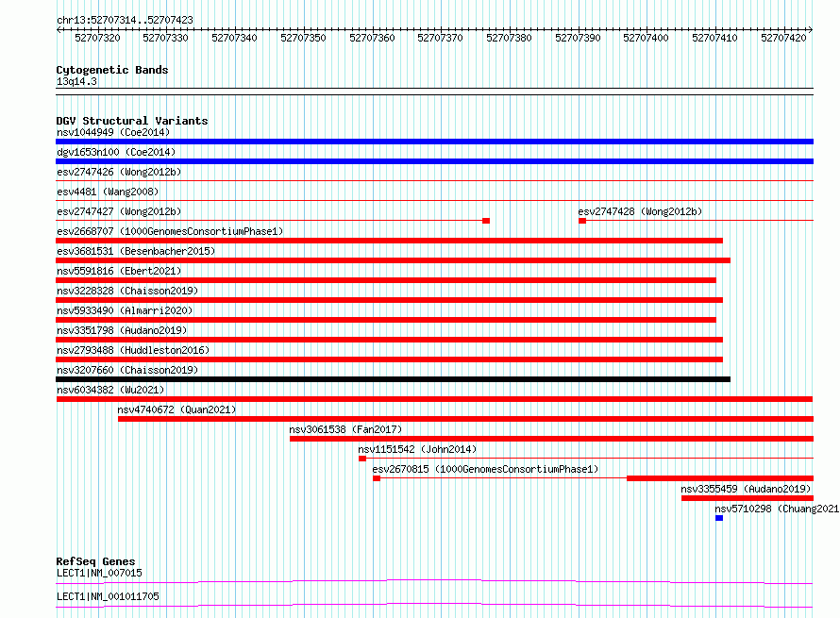Select nsv3355459 (Audano2019) label
The image size is (840, 618).
(746, 489)
